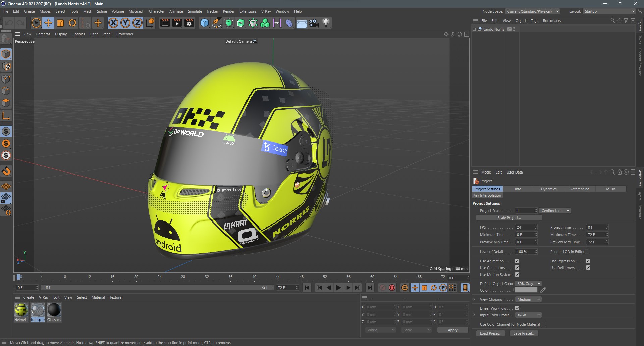This screenshot has height=346, width=644.
Task: Open View Clipping Medium dropdown
Action: [x=528, y=299]
